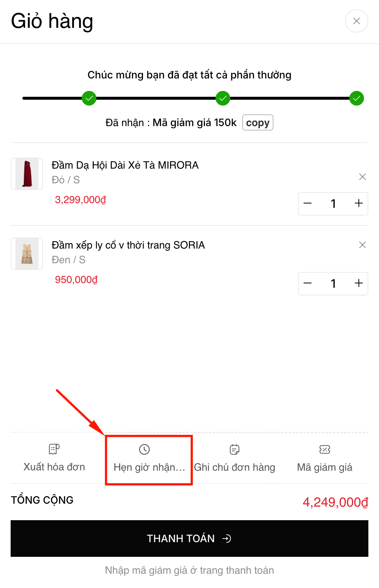Image resolution: width=379 pixels, height=588 pixels.
Task: Increase SORIA dress quantity
Action: pos(359,283)
